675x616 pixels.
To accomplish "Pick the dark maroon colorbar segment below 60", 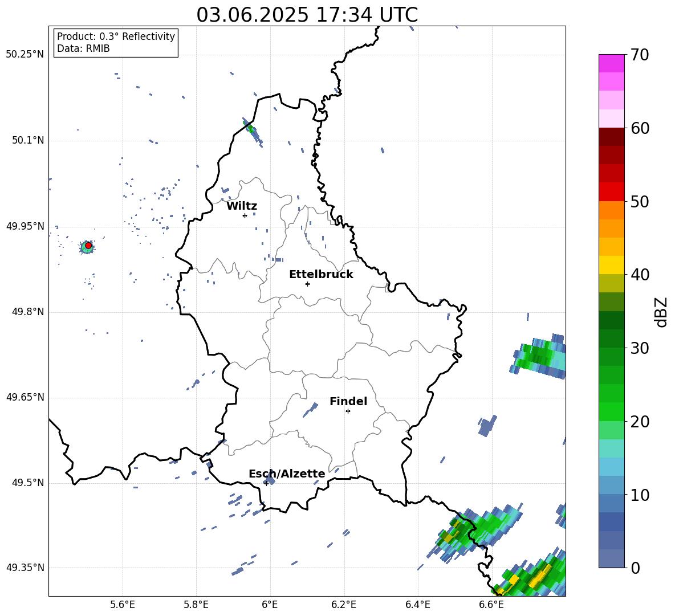I will (x=611, y=137).
